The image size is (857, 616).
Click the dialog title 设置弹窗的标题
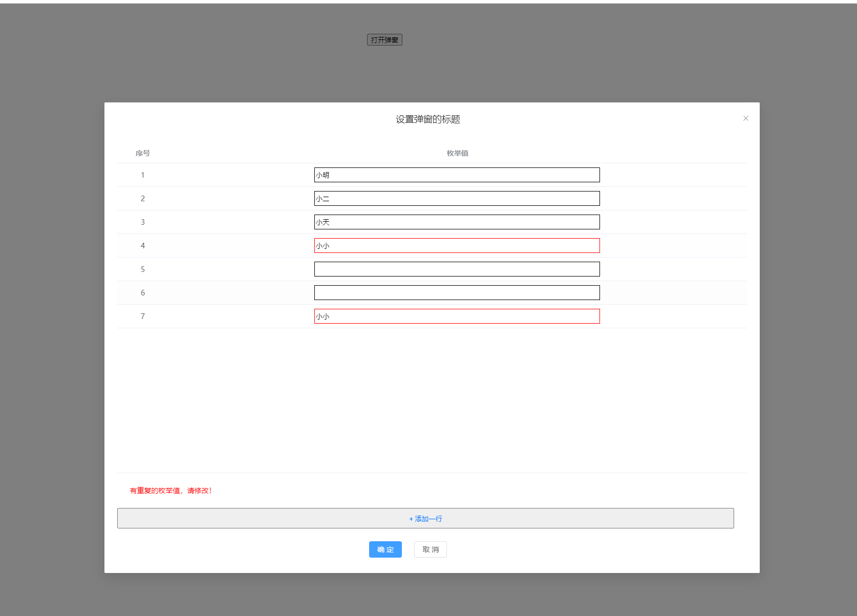[428, 119]
